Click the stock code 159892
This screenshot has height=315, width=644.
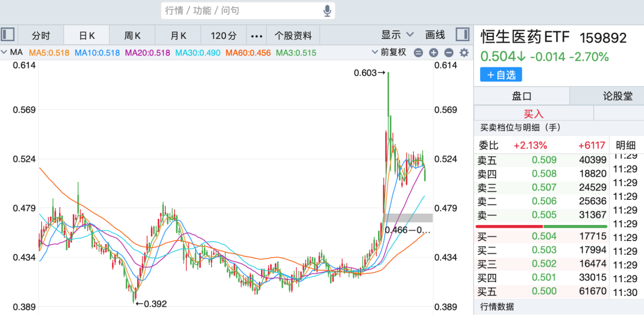click(603, 38)
